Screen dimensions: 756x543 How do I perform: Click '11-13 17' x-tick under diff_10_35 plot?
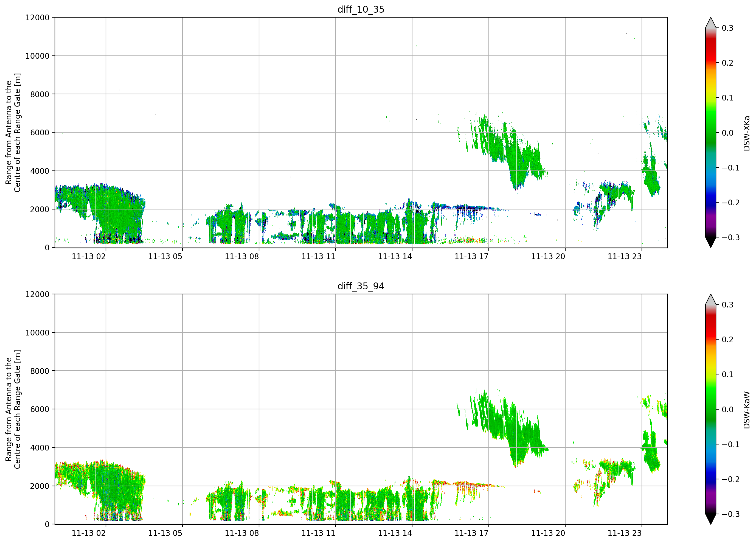(471, 256)
